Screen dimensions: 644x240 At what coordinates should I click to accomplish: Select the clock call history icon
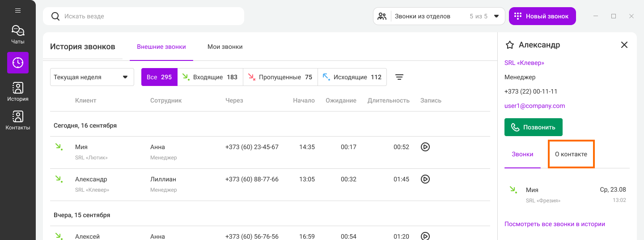18,63
